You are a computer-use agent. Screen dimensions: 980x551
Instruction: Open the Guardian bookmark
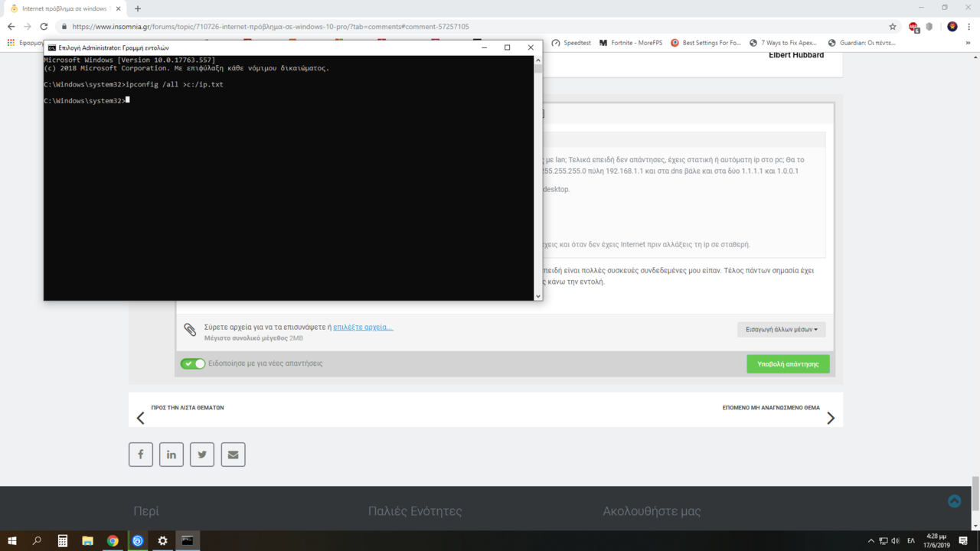[861, 43]
